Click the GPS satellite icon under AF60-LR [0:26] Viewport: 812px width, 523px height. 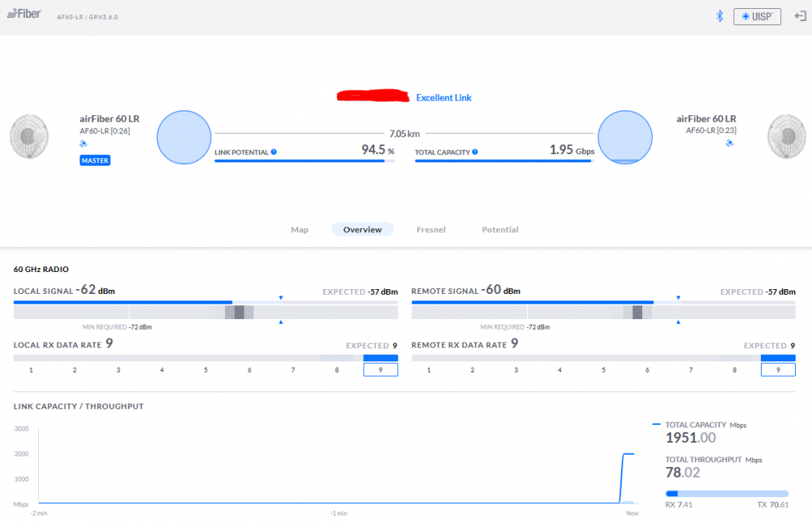(82, 143)
